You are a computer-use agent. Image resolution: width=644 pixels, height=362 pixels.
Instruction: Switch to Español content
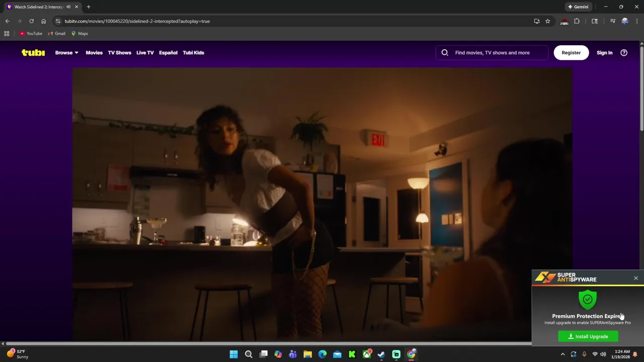(168, 52)
